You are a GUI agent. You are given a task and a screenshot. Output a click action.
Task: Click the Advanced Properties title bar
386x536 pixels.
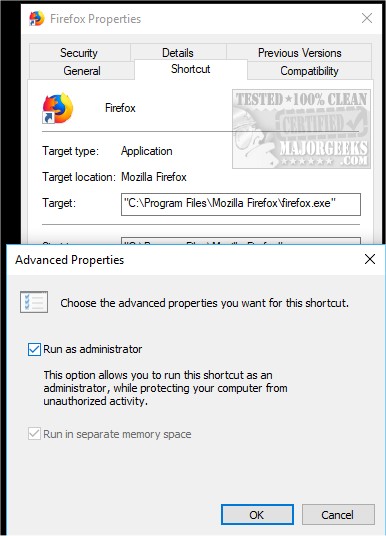pos(185,260)
